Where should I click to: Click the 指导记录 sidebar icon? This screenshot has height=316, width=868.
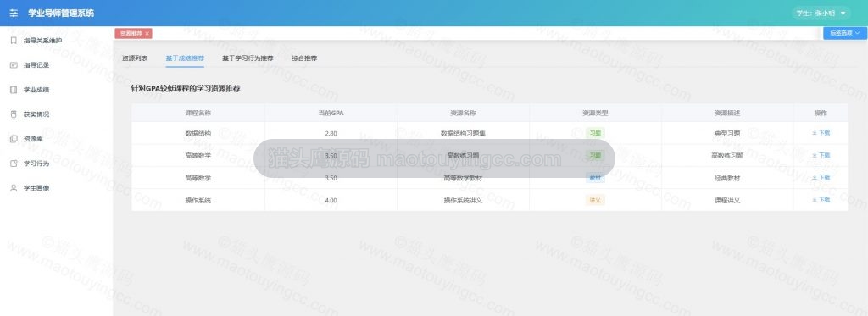pyautogui.click(x=14, y=64)
